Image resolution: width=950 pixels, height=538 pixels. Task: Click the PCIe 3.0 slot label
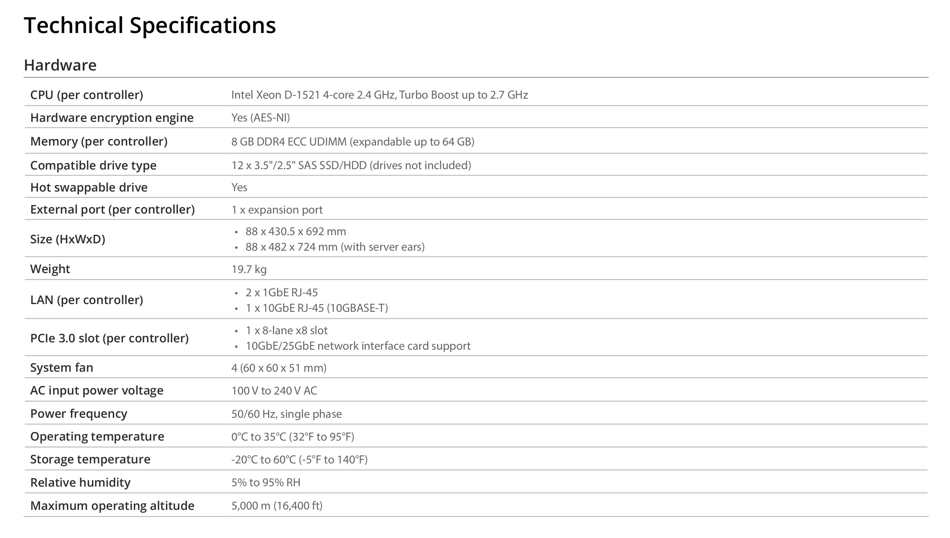pyautogui.click(x=109, y=338)
